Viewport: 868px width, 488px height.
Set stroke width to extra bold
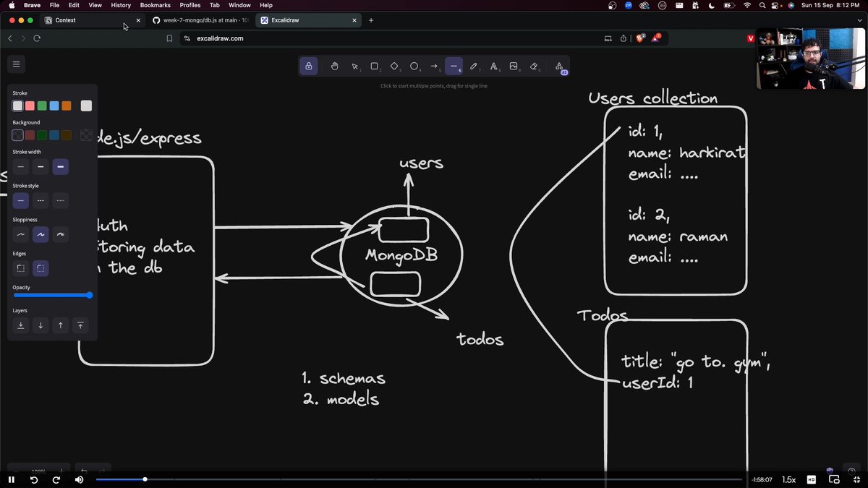(61, 167)
